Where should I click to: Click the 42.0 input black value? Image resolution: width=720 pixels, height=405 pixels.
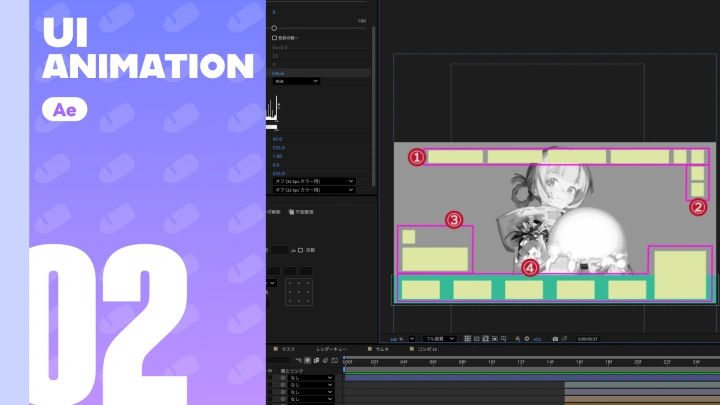(x=277, y=139)
